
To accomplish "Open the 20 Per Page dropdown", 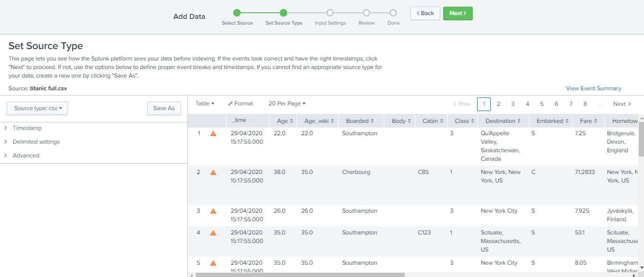I will (x=287, y=104).
